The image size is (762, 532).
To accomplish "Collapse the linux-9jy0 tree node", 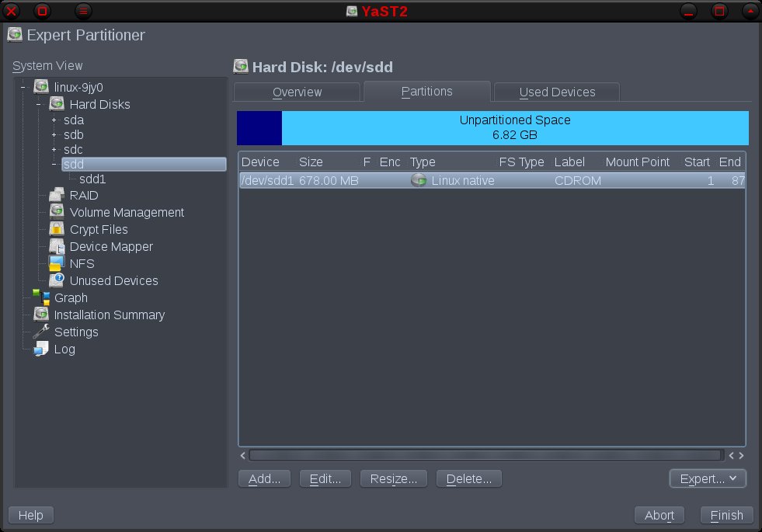I will pos(23,88).
